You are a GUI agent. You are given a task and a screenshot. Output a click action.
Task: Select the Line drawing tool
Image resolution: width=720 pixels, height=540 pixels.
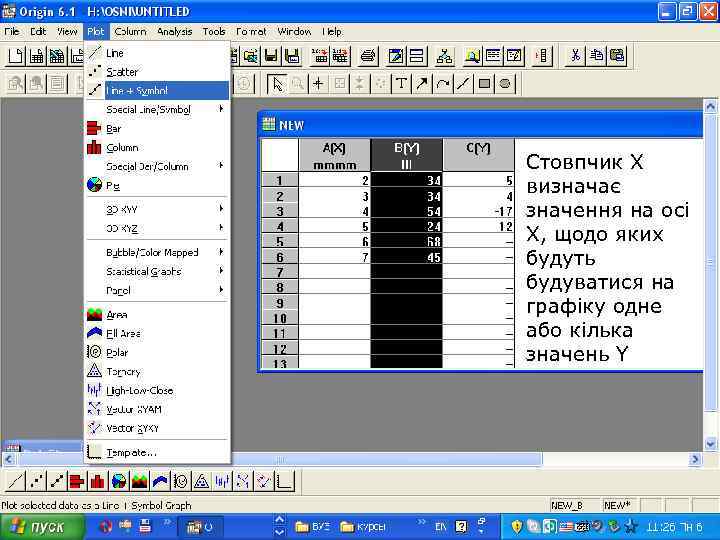(x=463, y=84)
